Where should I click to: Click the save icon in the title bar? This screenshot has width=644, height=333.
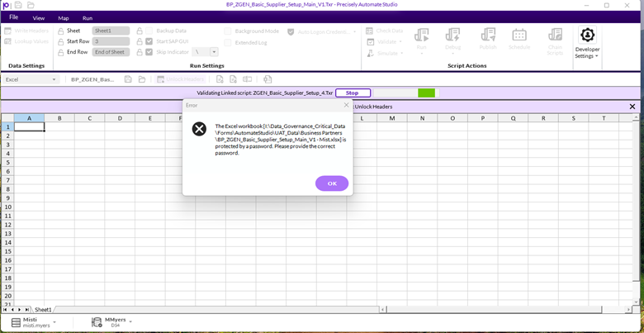click(18, 5)
